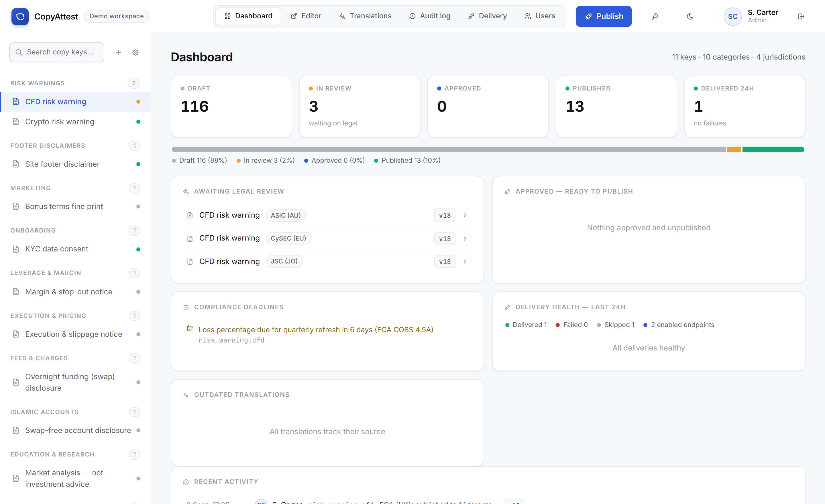Select Bonus terms fine print key
Screen dimensions: 825x504
(x=76, y=206)
